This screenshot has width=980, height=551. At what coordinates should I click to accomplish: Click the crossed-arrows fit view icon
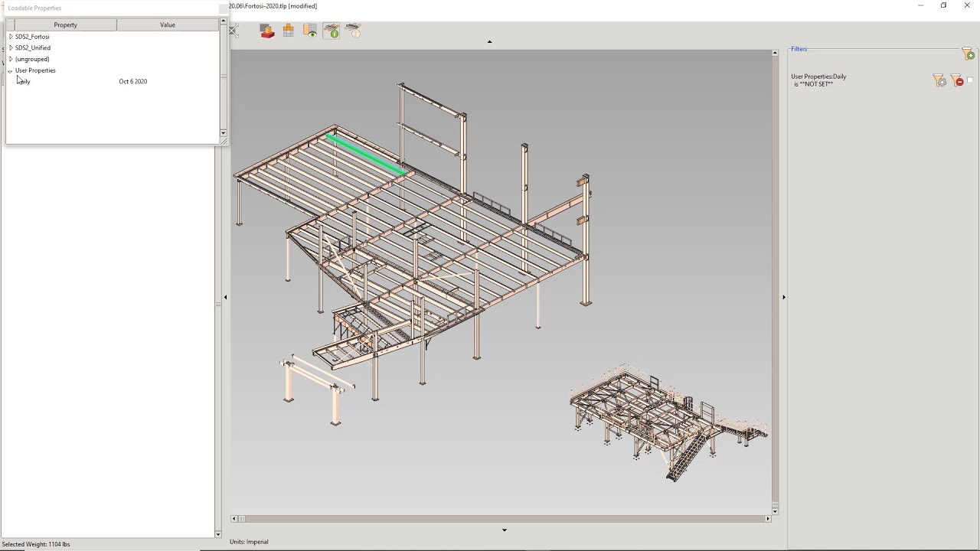[234, 31]
